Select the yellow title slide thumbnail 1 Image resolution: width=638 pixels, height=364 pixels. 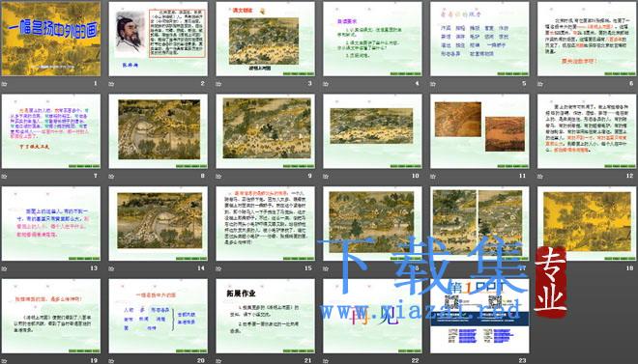pyautogui.click(x=51, y=39)
